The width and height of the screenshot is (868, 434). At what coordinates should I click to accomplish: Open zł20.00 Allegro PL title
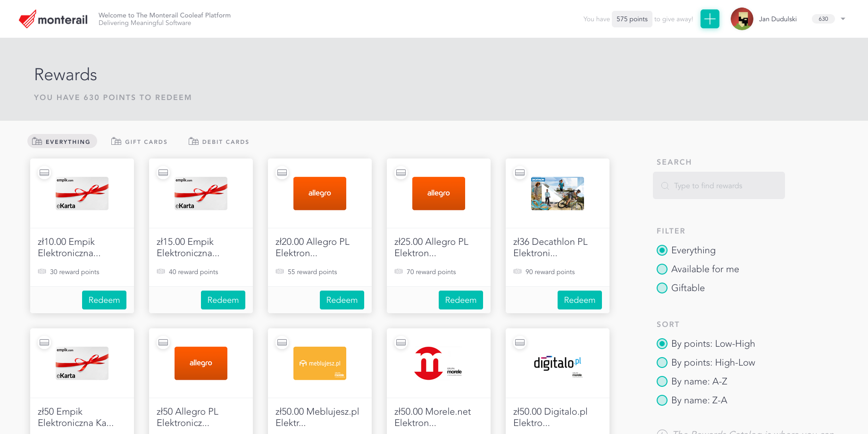point(313,247)
